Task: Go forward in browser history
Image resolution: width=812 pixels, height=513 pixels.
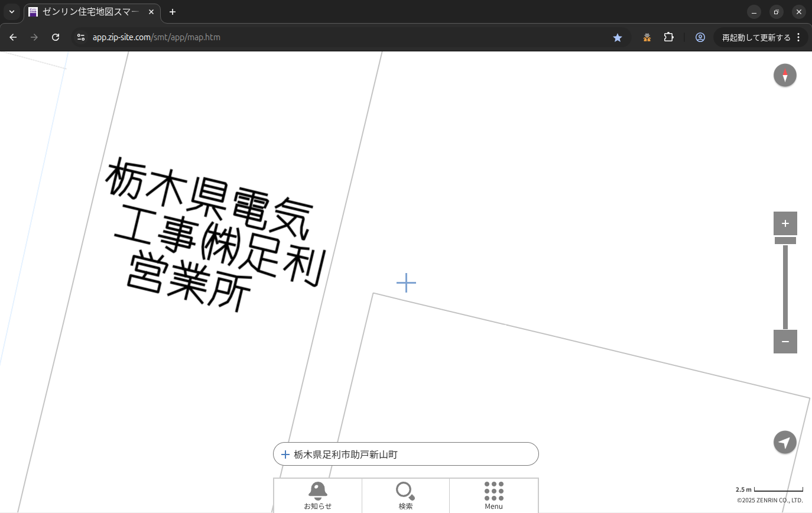Action: (x=34, y=37)
